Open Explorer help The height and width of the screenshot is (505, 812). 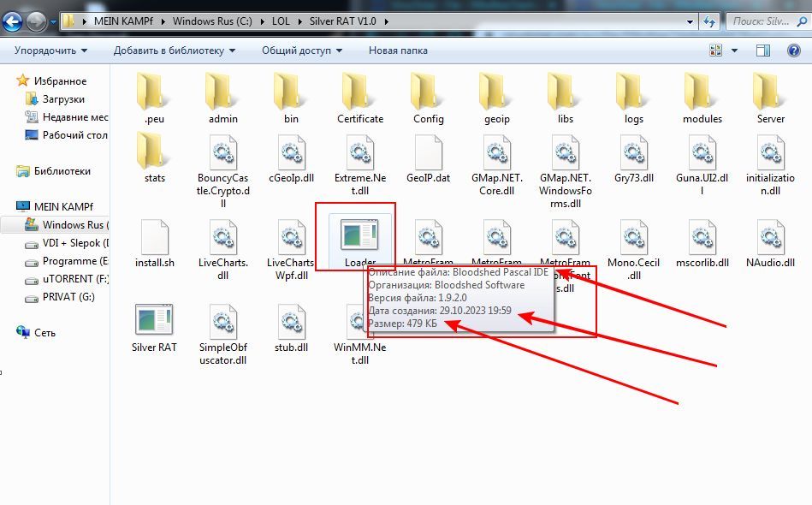click(x=793, y=50)
